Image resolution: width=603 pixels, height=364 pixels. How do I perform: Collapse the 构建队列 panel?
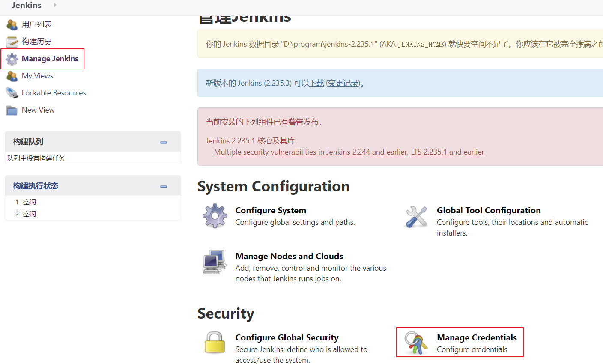164,142
